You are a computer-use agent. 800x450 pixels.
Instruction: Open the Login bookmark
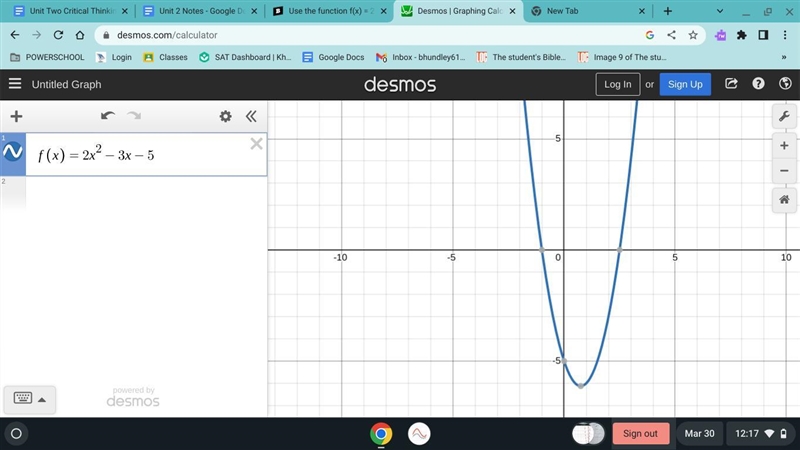coord(114,57)
